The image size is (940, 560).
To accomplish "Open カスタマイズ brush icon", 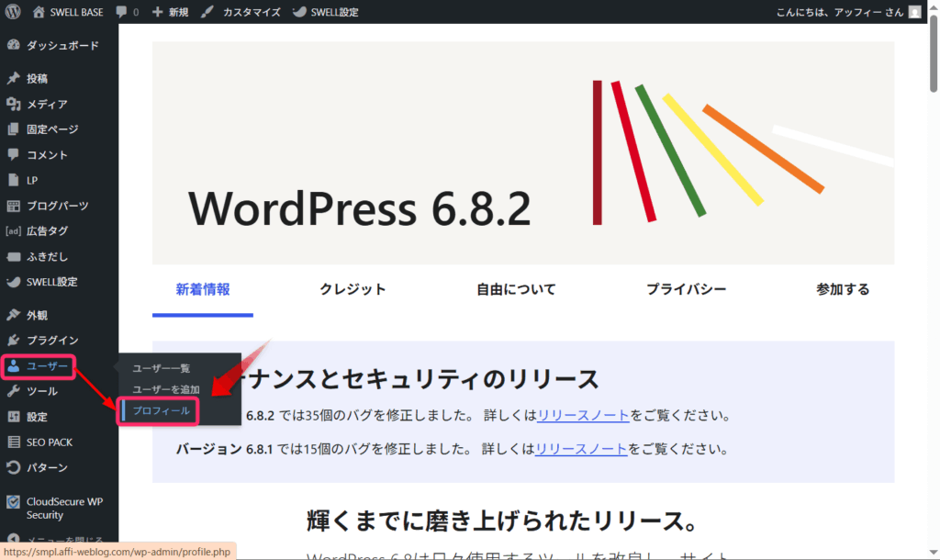I will tap(207, 11).
